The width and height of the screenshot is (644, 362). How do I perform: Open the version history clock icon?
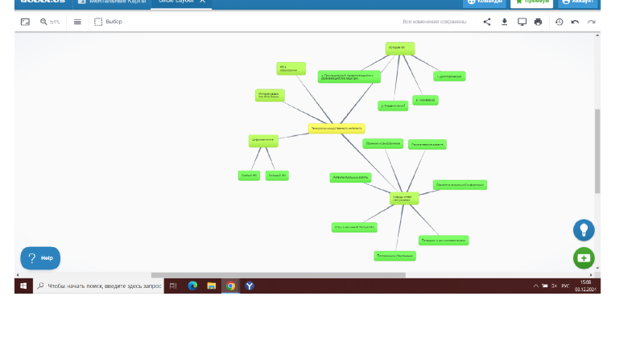click(559, 22)
